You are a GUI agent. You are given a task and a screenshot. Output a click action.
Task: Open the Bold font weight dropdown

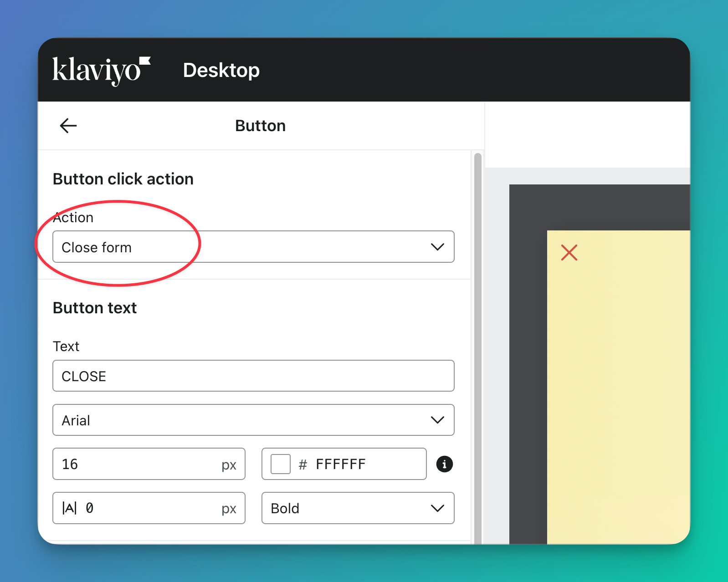pos(358,508)
